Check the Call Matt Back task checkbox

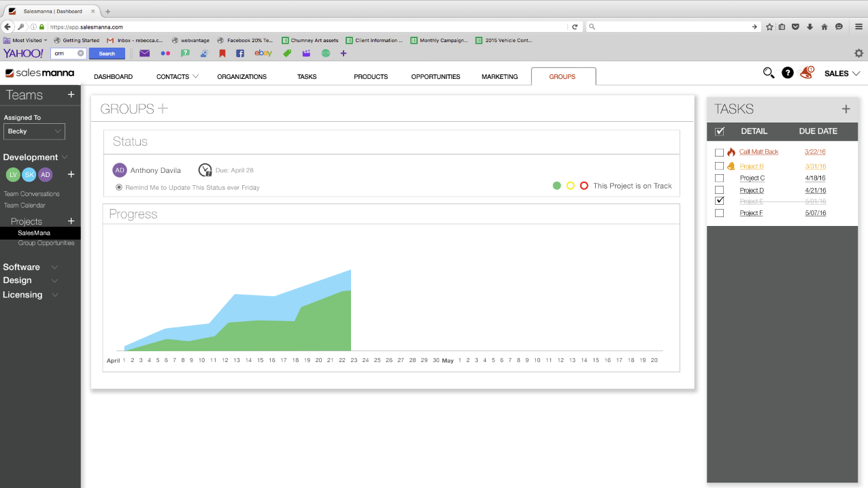point(719,152)
